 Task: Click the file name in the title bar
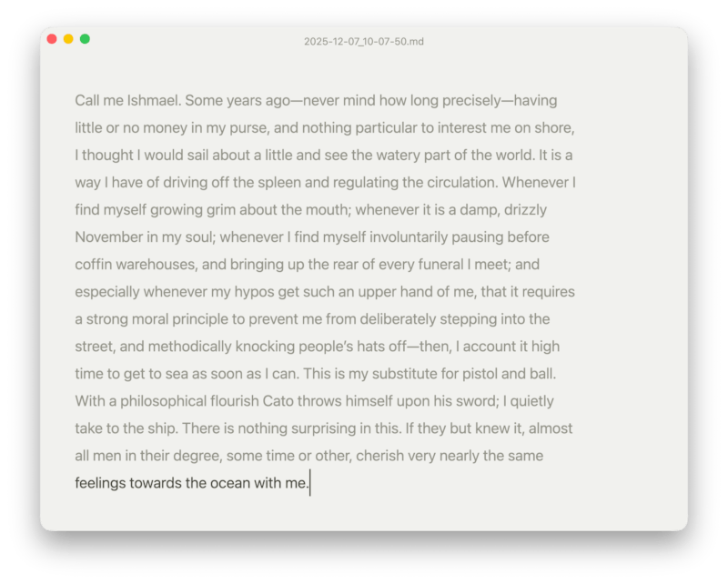click(x=364, y=42)
